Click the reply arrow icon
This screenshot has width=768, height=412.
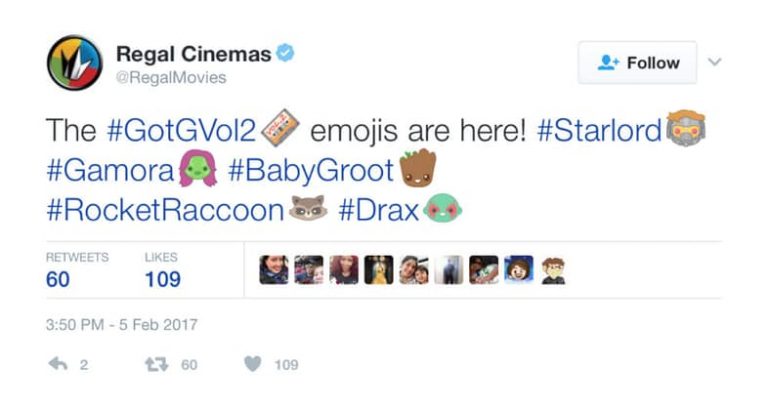tap(58, 364)
